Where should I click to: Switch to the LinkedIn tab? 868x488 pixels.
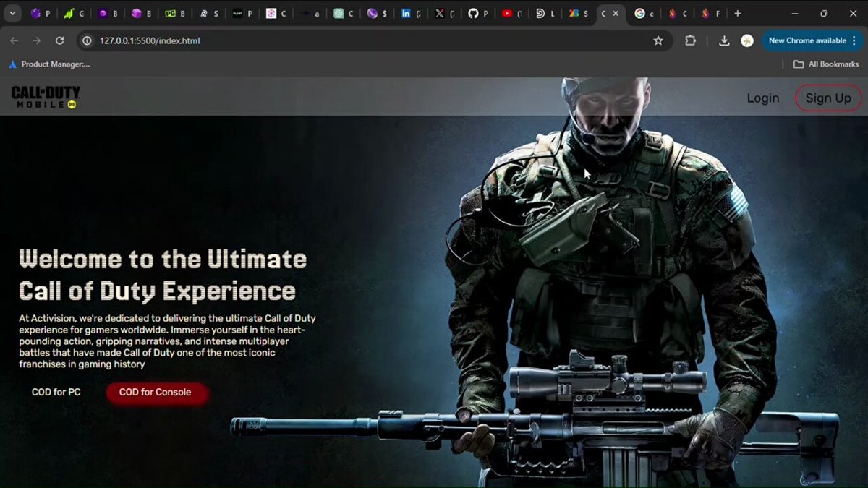pos(410,13)
